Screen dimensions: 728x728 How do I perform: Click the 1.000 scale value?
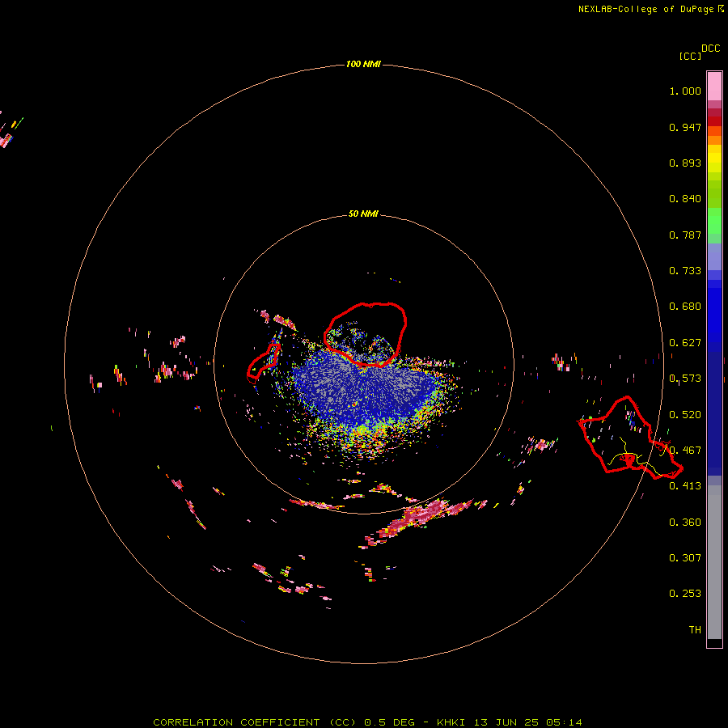685,91
